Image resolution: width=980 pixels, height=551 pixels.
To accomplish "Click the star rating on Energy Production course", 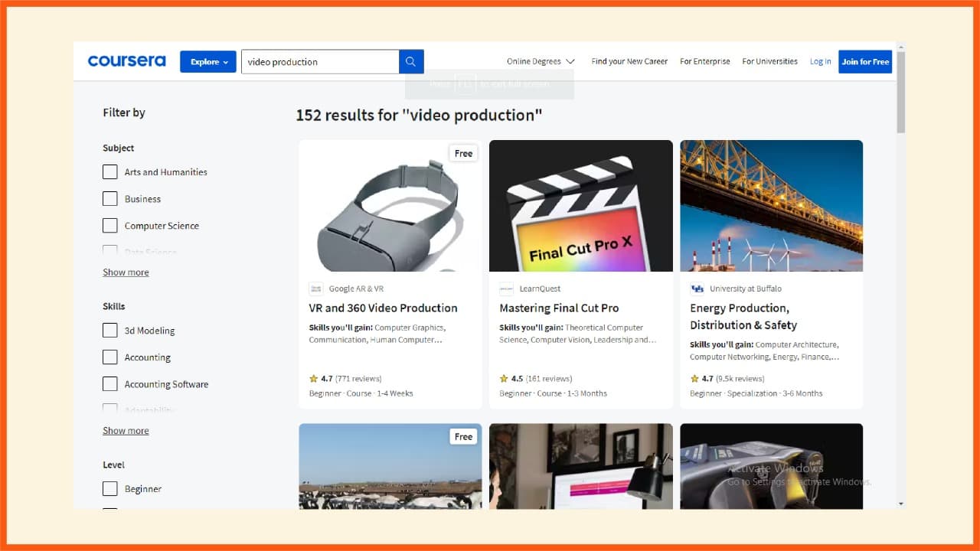I will pyautogui.click(x=695, y=378).
